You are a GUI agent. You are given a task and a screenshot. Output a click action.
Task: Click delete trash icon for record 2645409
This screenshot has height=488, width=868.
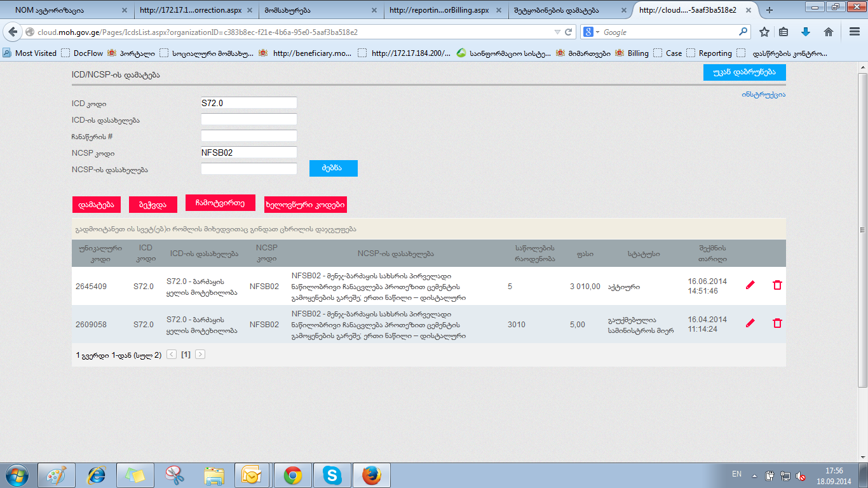[x=777, y=285]
